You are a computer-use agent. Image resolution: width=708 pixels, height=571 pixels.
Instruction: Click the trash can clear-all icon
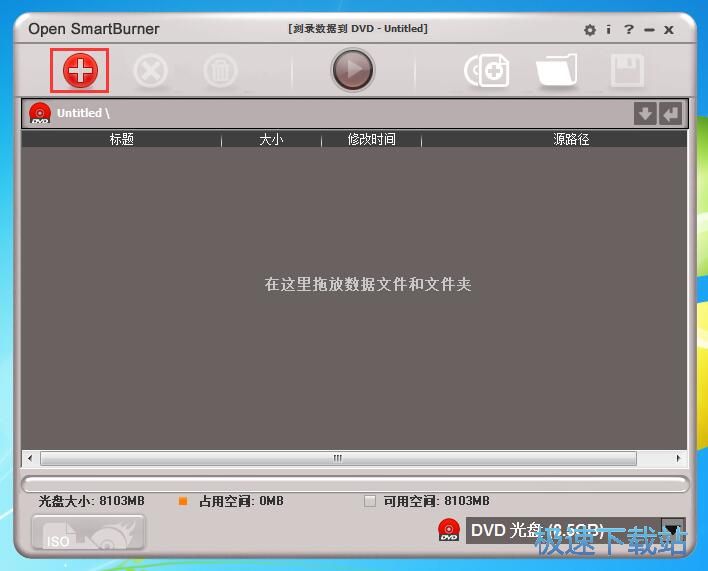point(220,70)
